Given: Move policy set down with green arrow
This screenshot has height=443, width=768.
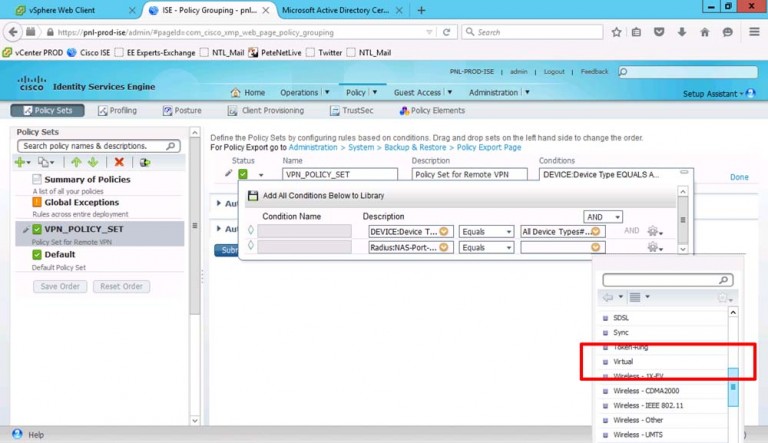Looking at the screenshot, I should pyautogui.click(x=93, y=162).
